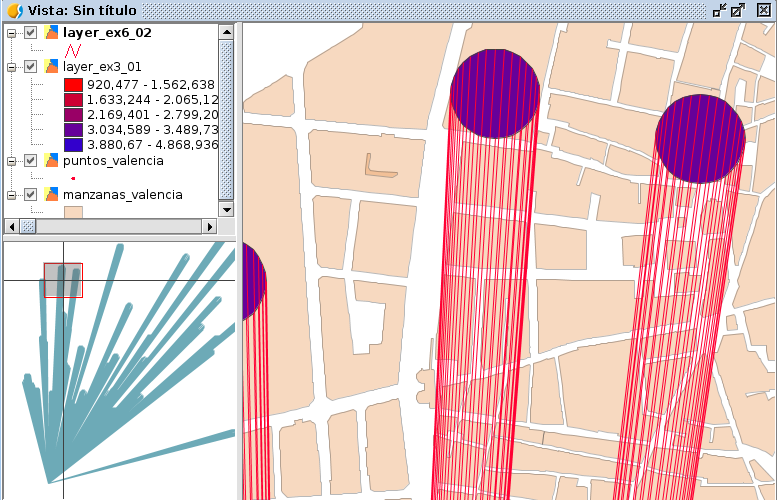Click the 920,477 - 1.562,638 red swatch
This screenshot has width=777, height=500.
(73, 85)
